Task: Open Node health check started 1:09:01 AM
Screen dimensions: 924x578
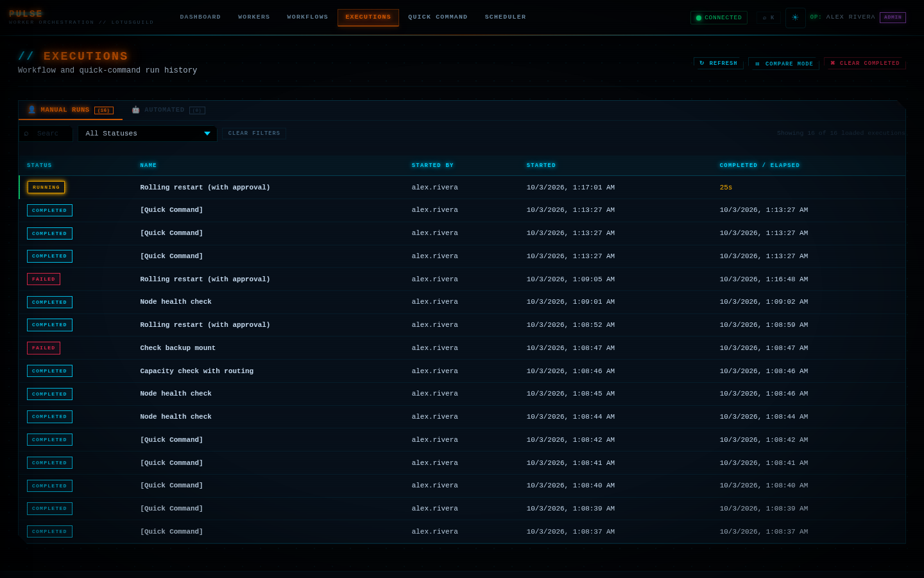Action: coord(462,302)
